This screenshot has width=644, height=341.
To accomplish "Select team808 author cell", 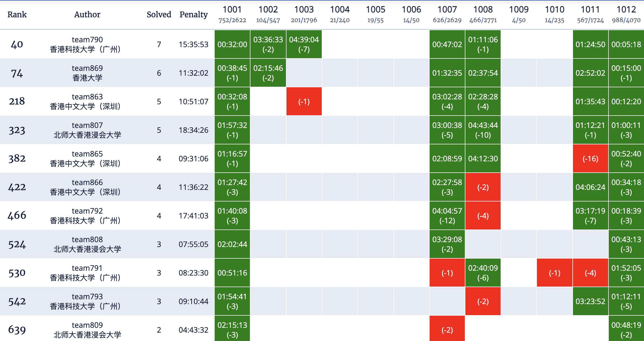I will (x=87, y=244).
